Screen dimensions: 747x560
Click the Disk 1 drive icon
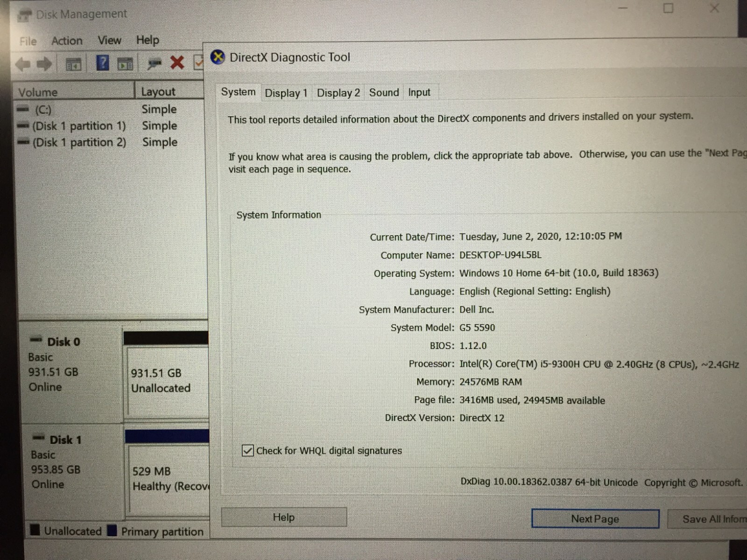(38, 438)
